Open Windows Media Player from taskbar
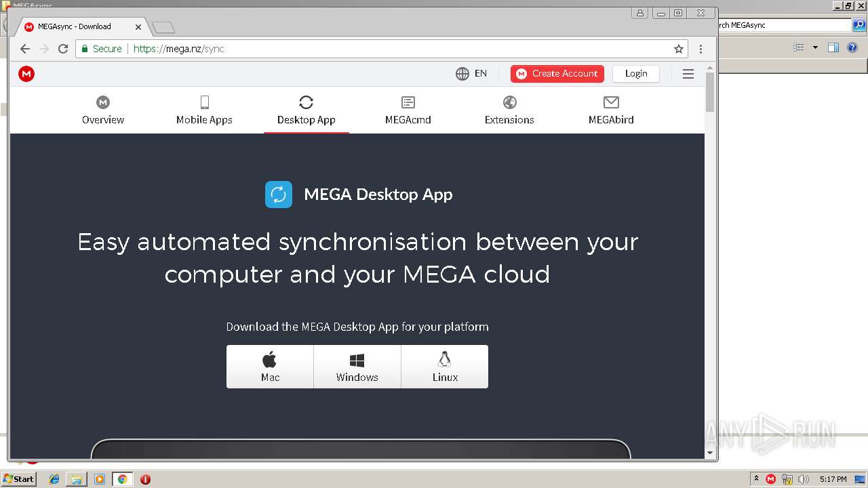This screenshot has width=868, height=488. 100,479
